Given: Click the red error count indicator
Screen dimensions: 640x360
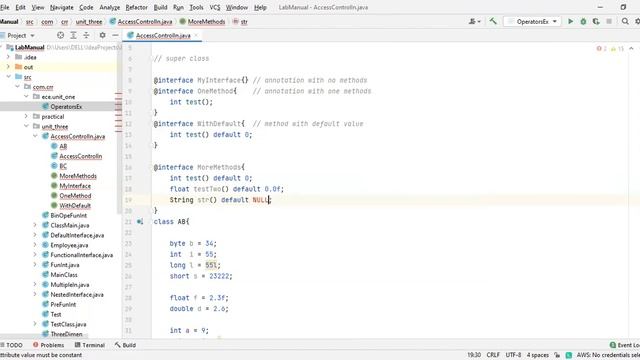Looking at the screenshot, I should pos(602,49).
